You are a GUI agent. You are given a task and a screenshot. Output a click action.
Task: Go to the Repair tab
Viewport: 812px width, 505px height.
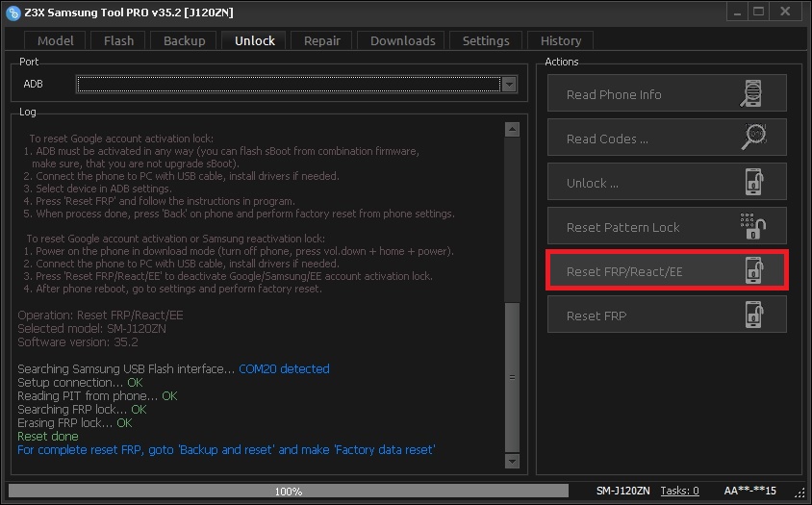click(x=321, y=40)
